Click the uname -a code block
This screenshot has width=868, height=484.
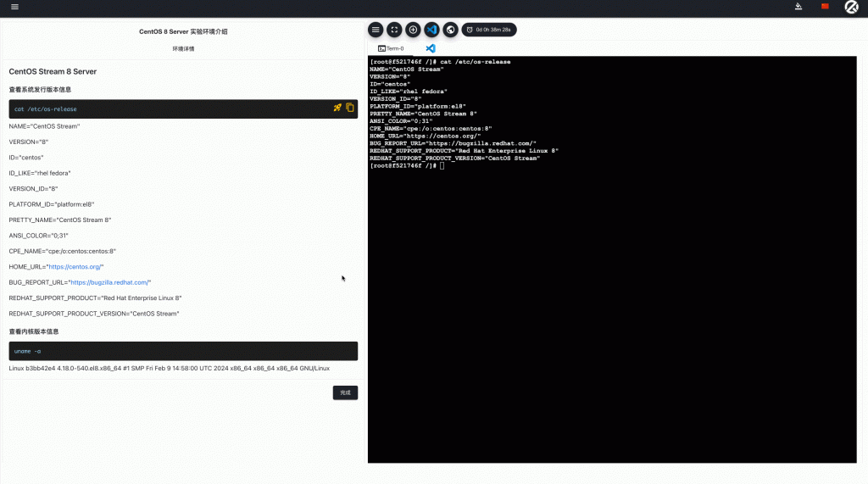pyautogui.click(x=183, y=351)
